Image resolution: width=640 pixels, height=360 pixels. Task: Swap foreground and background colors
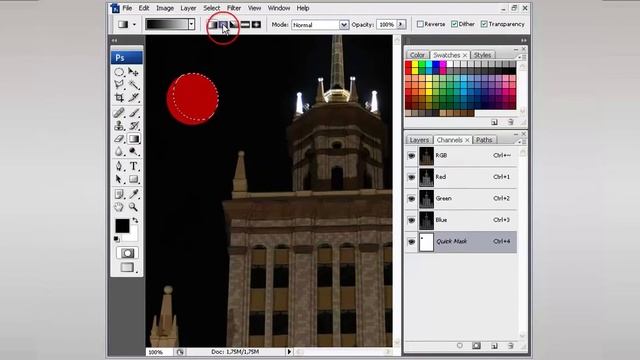pyautogui.click(x=135, y=221)
